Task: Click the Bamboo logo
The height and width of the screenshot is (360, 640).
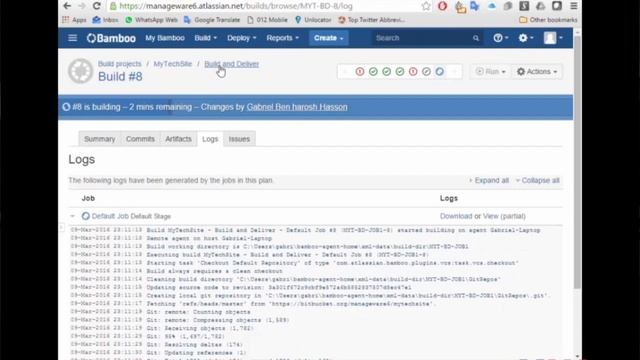Action: pyautogui.click(x=111, y=38)
